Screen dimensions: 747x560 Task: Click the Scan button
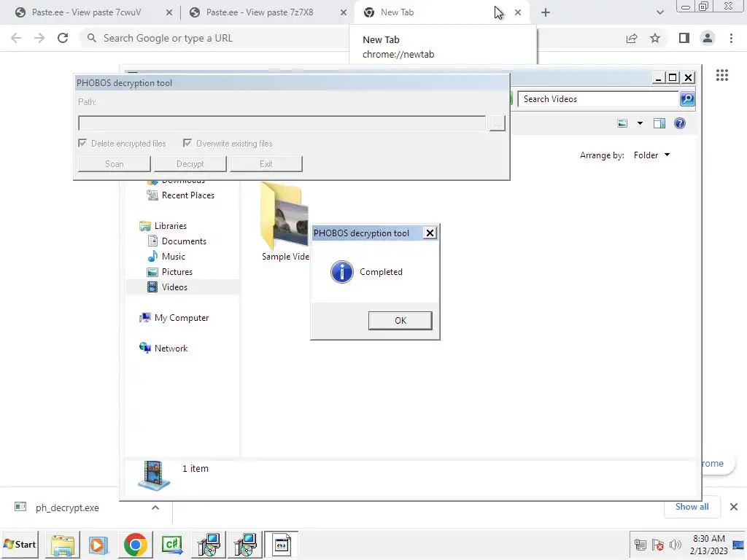(115, 164)
